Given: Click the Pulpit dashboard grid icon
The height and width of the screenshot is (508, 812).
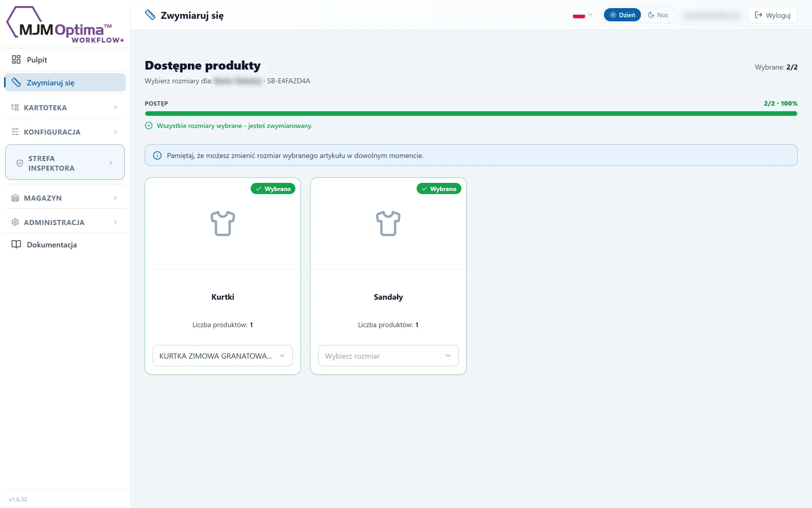Looking at the screenshot, I should coord(16,59).
